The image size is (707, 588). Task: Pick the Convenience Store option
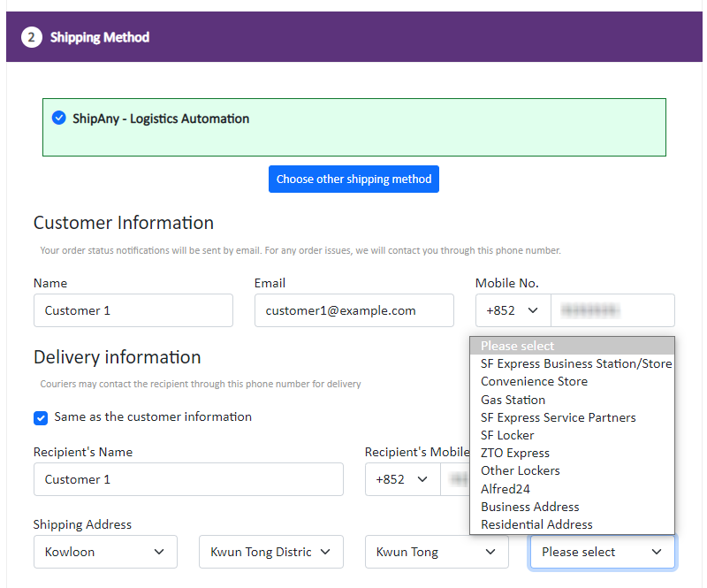point(572,381)
